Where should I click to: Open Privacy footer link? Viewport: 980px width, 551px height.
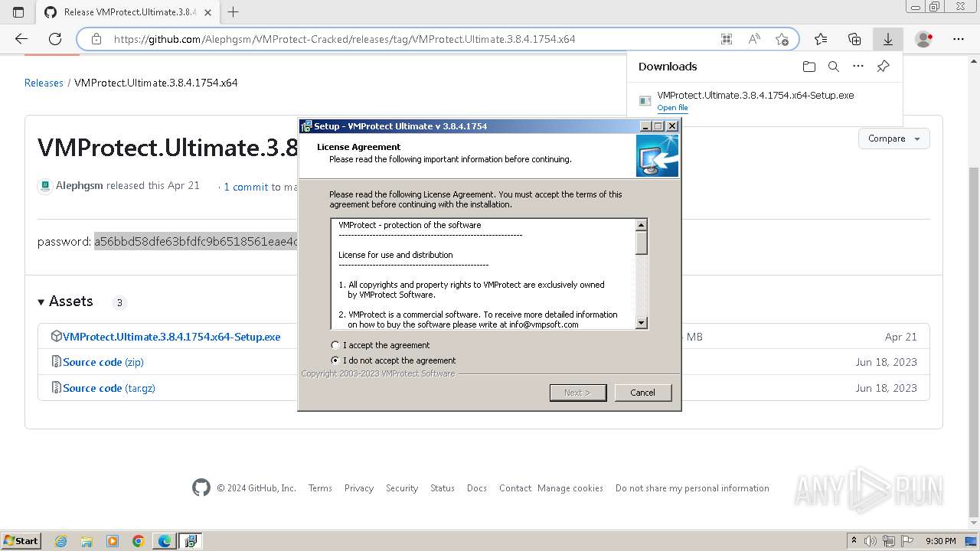pyautogui.click(x=359, y=488)
